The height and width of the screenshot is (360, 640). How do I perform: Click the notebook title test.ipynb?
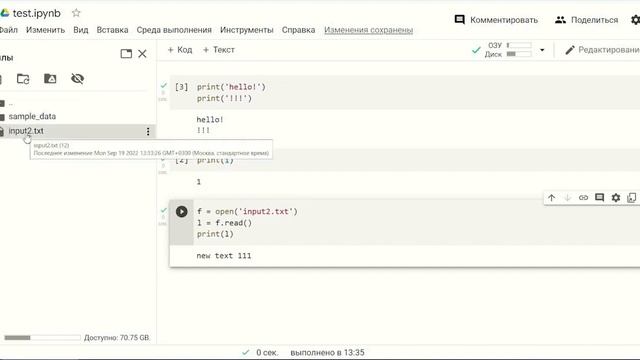[37, 13]
